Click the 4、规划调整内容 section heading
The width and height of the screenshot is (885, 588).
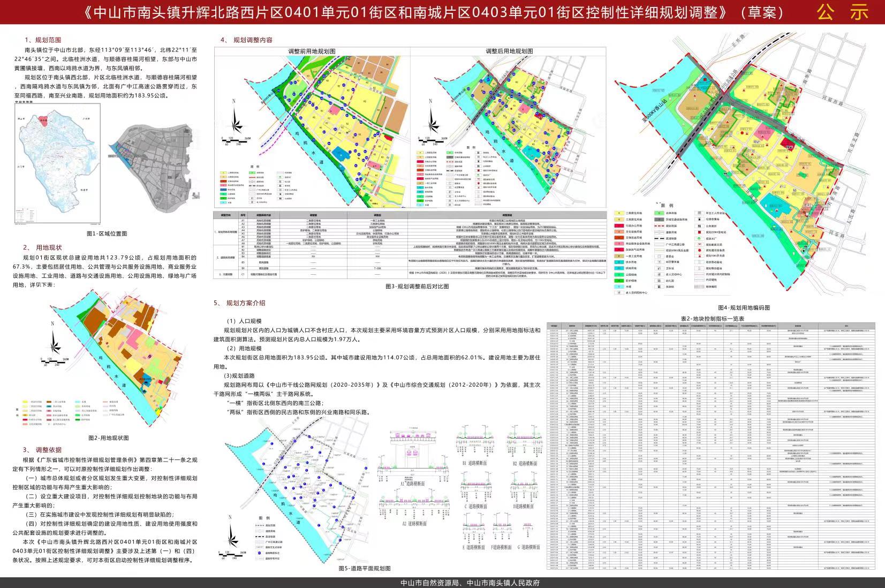coord(247,40)
